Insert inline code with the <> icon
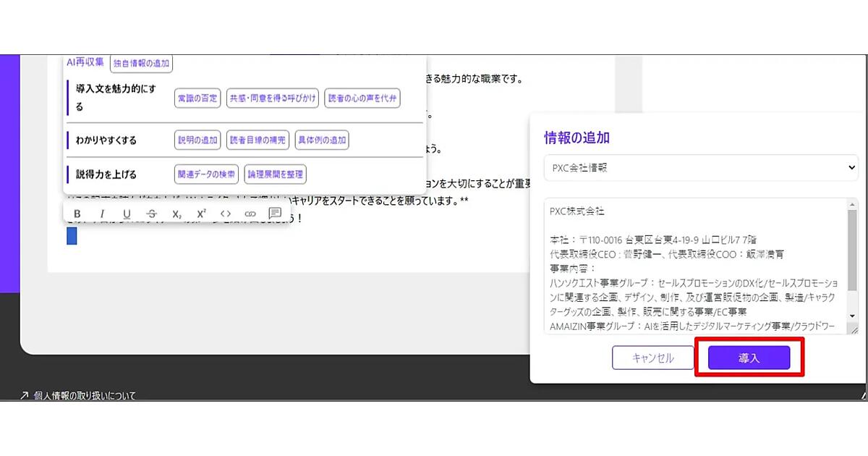The image size is (868, 456). coord(226,214)
